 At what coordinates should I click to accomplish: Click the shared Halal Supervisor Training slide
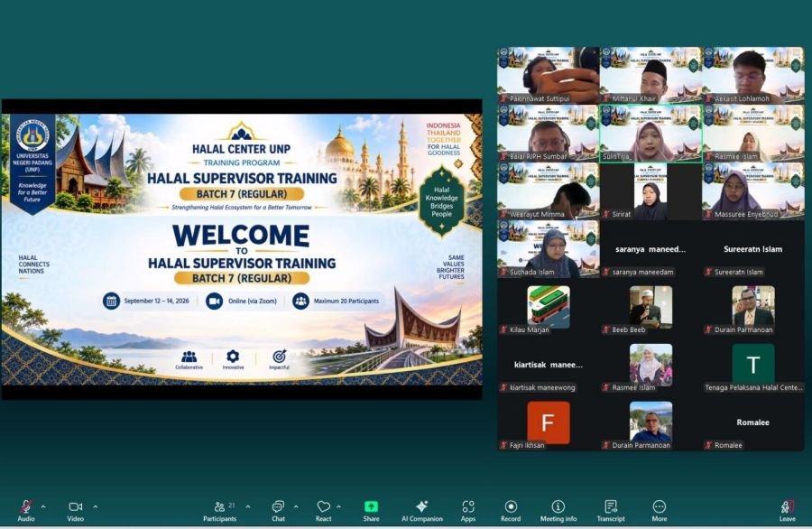(242, 249)
